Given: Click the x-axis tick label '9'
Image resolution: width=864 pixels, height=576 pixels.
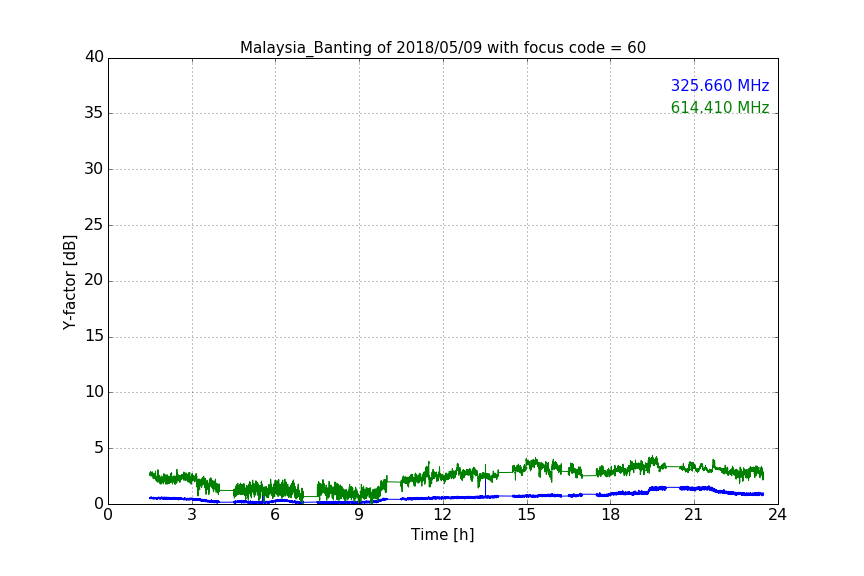Looking at the screenshot, I should point(359,515).
